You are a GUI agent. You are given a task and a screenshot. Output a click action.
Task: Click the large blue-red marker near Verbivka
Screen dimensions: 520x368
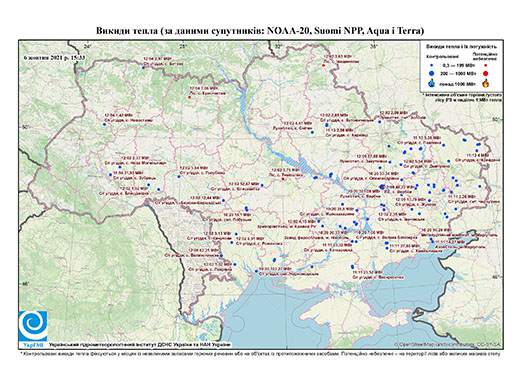382,187
